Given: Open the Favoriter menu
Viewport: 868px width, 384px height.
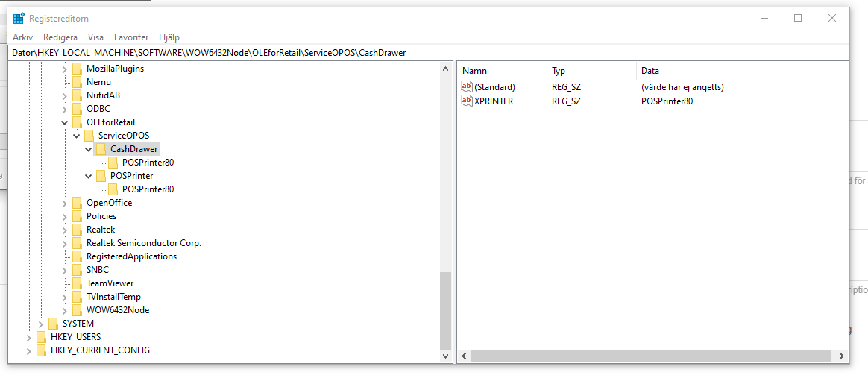Looking at the screenshot, I should coord(131,37).
